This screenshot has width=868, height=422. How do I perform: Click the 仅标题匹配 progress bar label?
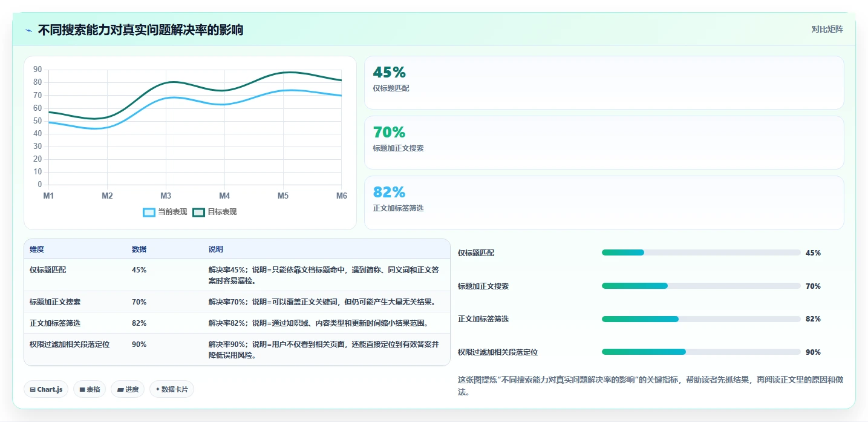coord(476,252)
